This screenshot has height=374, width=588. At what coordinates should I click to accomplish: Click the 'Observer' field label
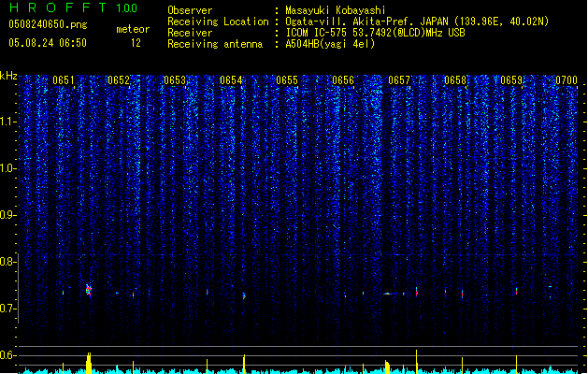190,10
